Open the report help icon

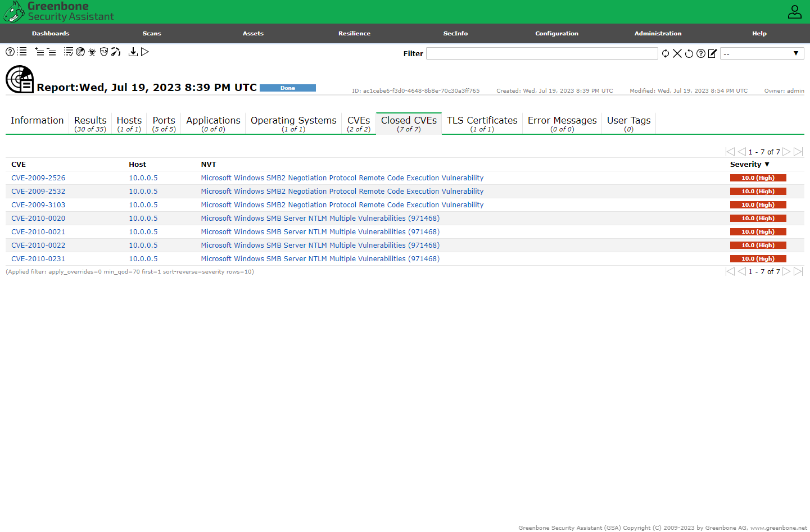click(10, 52)
